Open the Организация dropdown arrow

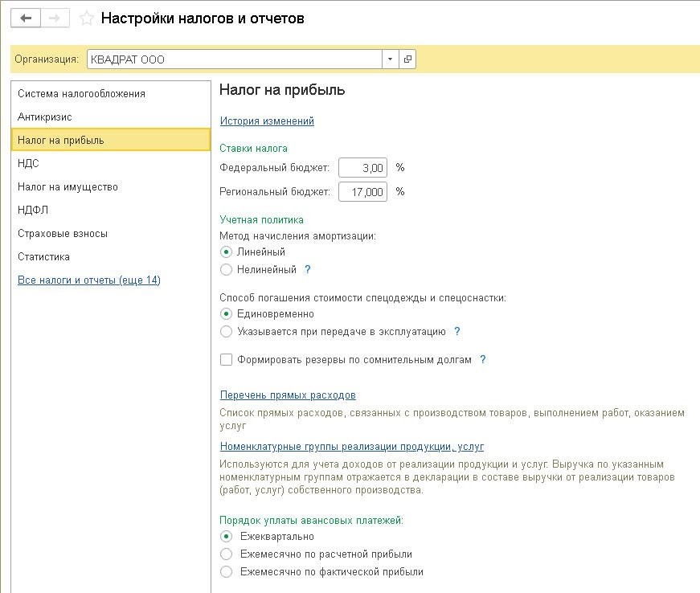[x=389, y=59]
